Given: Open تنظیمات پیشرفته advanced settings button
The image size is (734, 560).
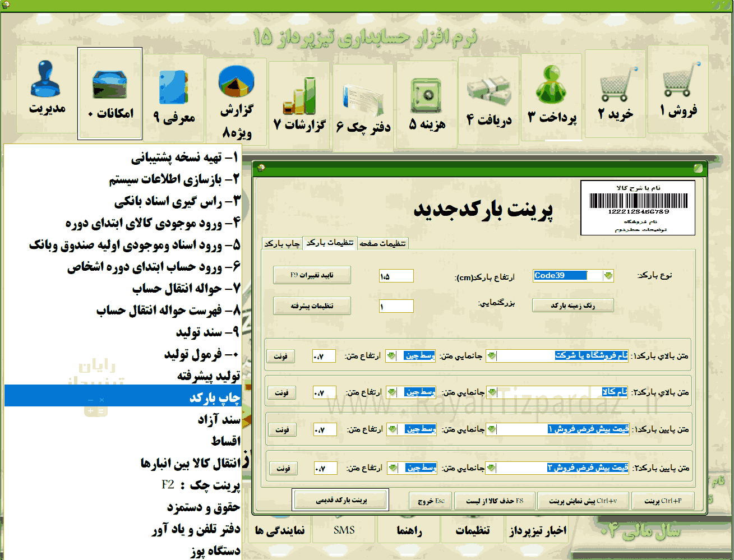Looking at the screenshot, I should click(x=312, y=306).
